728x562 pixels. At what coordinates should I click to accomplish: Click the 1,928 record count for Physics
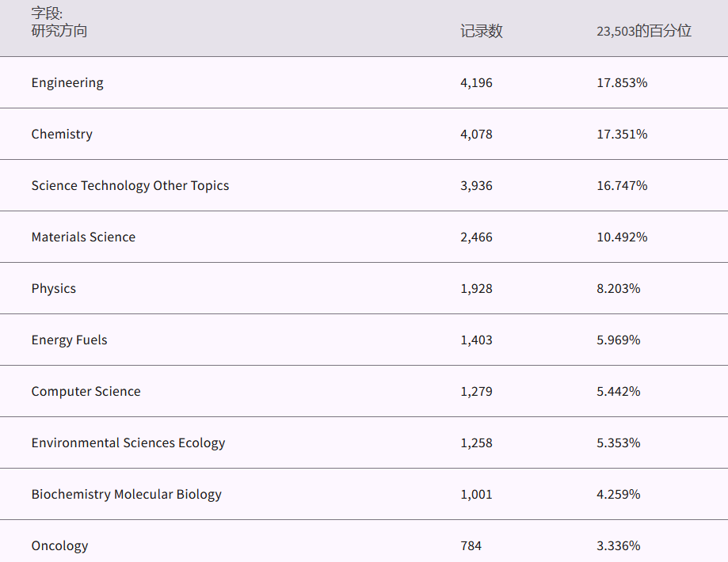point(476,289)
